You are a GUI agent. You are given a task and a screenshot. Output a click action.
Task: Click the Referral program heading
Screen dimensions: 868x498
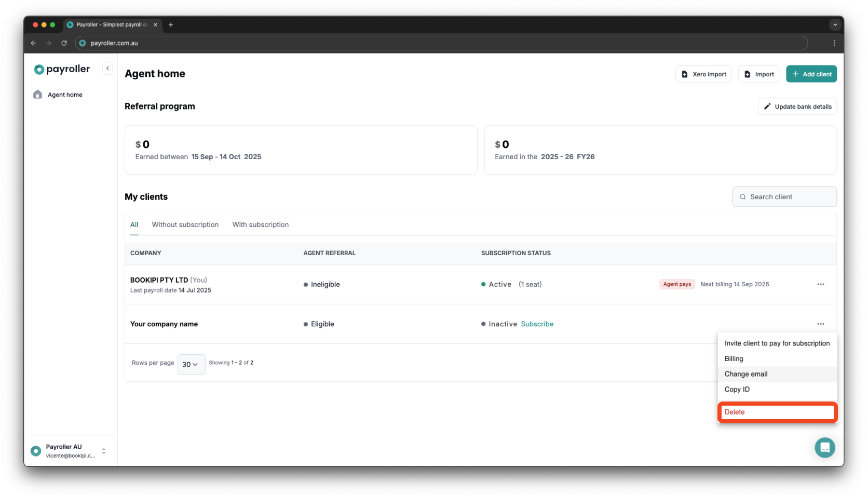pyautogui.click(x=160, y=106)
